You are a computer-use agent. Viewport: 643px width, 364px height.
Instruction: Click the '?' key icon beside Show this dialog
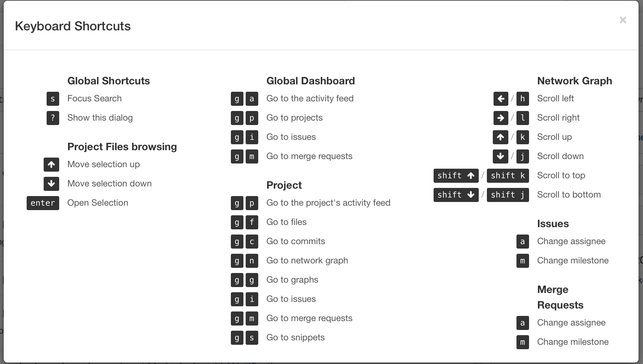coord(53,118)
